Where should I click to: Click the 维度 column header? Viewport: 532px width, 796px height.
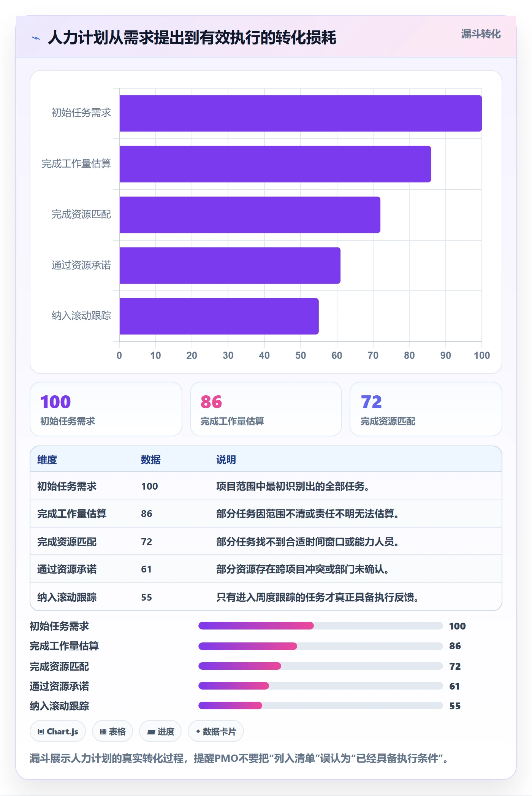(47, 460)
